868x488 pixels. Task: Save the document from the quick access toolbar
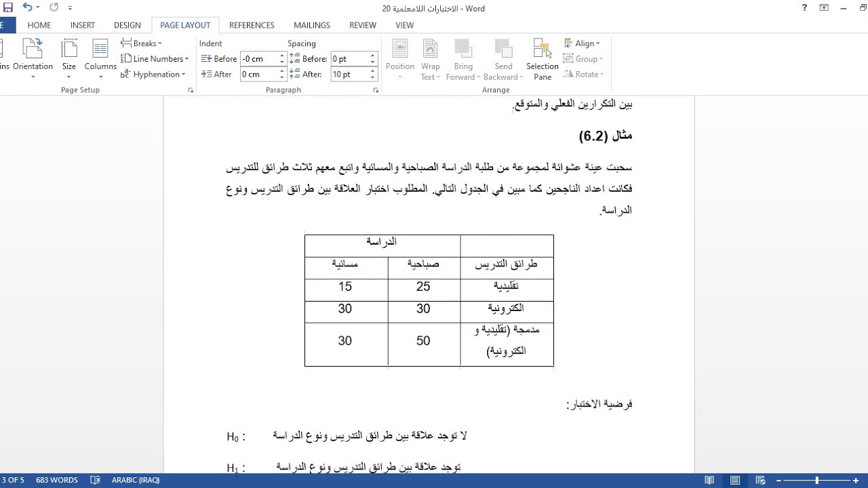pos(8,8)
